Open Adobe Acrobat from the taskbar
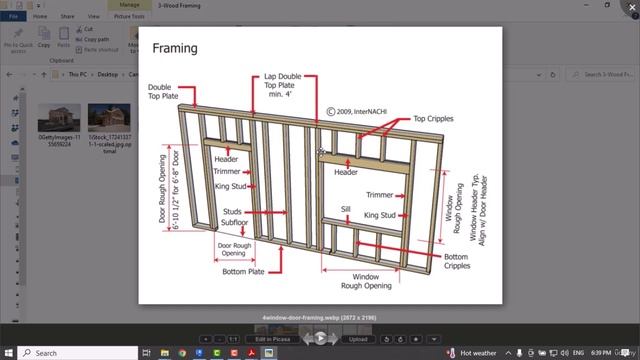 pos(251,353)
